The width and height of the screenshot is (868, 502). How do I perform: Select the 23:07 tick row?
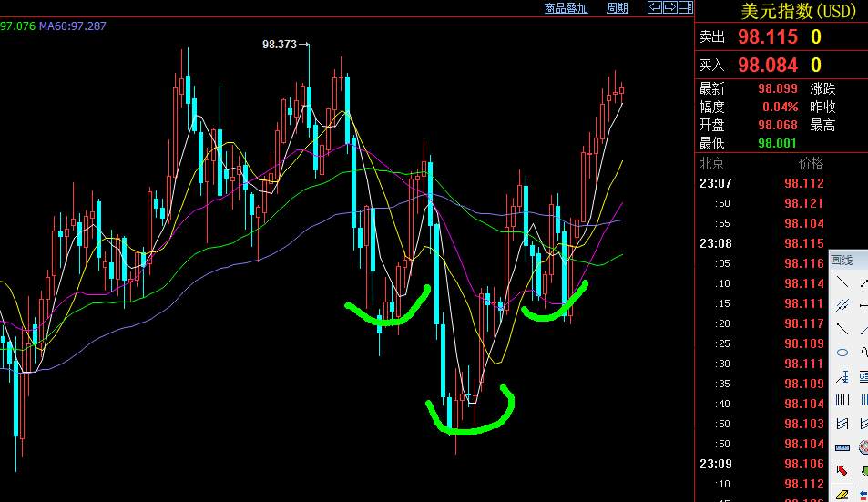pyautogui.click(x=761, y=183)
